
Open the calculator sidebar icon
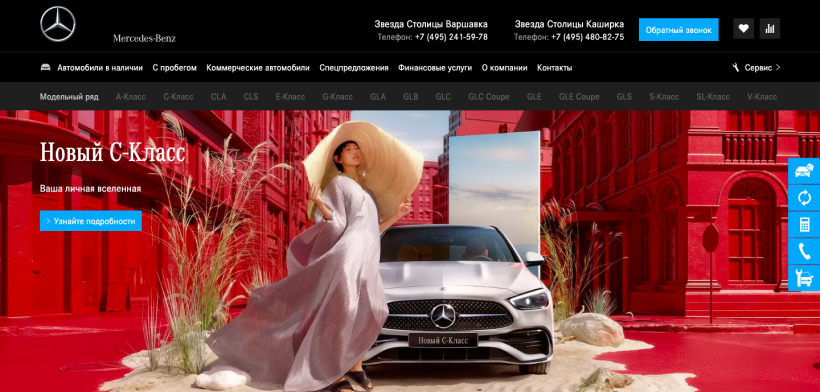pyautogui.click(x=804, y=225)
